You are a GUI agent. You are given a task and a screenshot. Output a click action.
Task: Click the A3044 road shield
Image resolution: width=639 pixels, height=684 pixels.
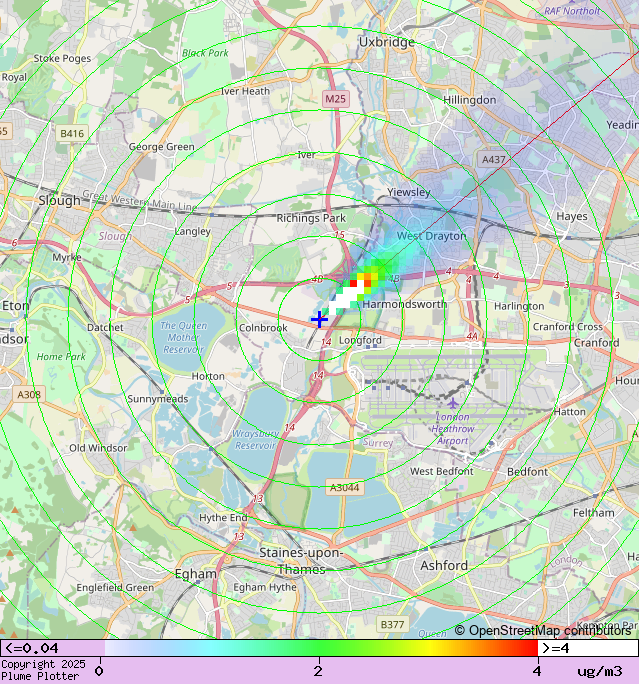pyautogui.click(x=345, y=487)
